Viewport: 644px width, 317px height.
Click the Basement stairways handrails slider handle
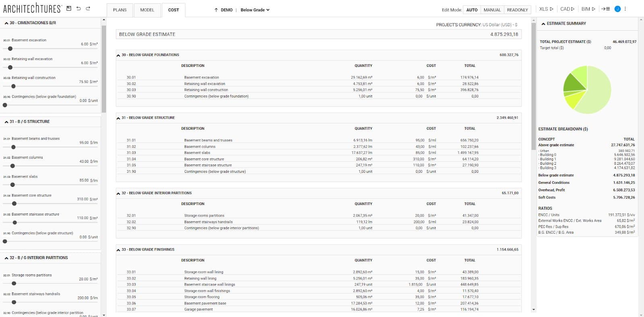(x=14, y=302)
